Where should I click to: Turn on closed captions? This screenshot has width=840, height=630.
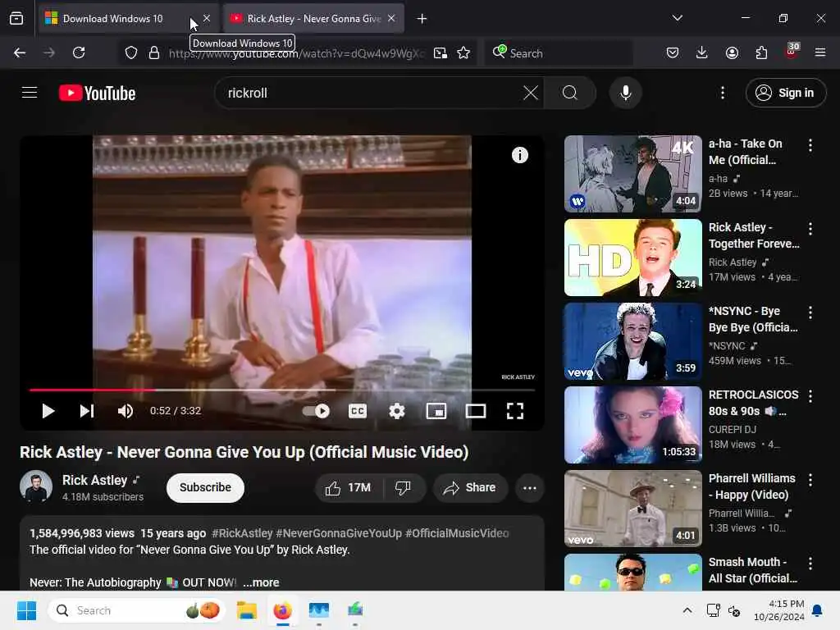358,411
